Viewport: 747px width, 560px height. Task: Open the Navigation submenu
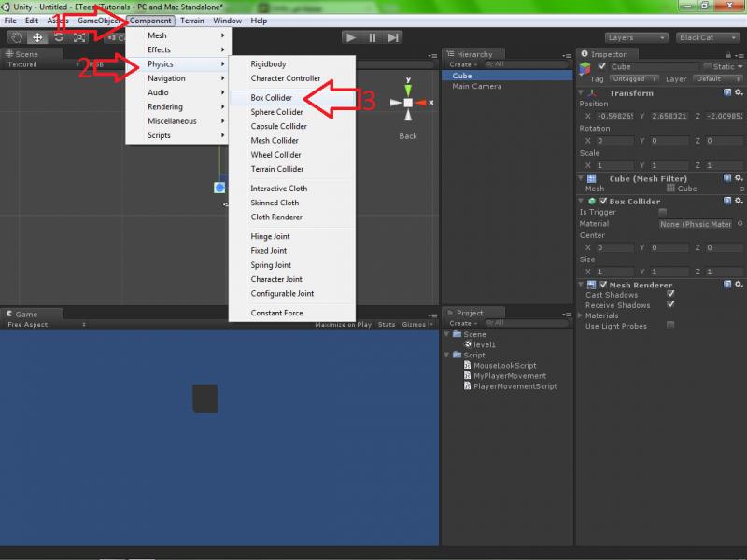coord(177,78)
